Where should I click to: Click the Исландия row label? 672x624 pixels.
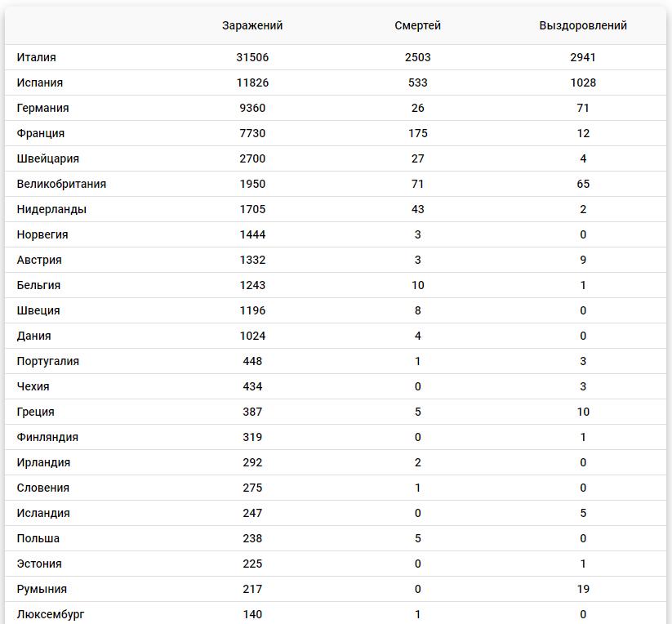point(43,513)
